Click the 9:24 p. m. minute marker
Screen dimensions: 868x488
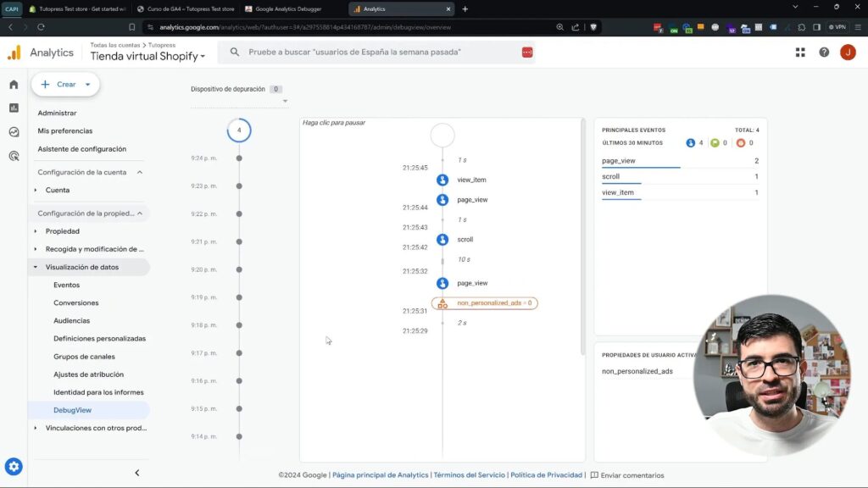(x=239, y=158)
